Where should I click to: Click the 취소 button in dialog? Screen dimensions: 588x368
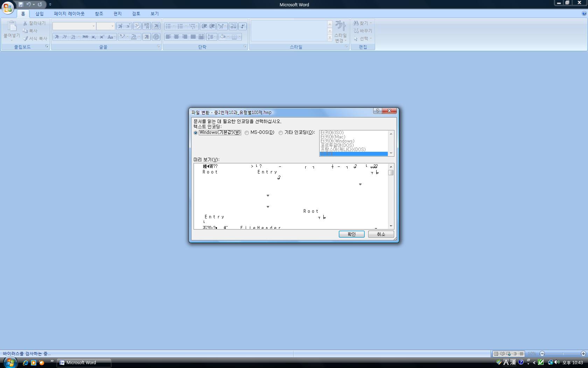(x=381, y=234)
